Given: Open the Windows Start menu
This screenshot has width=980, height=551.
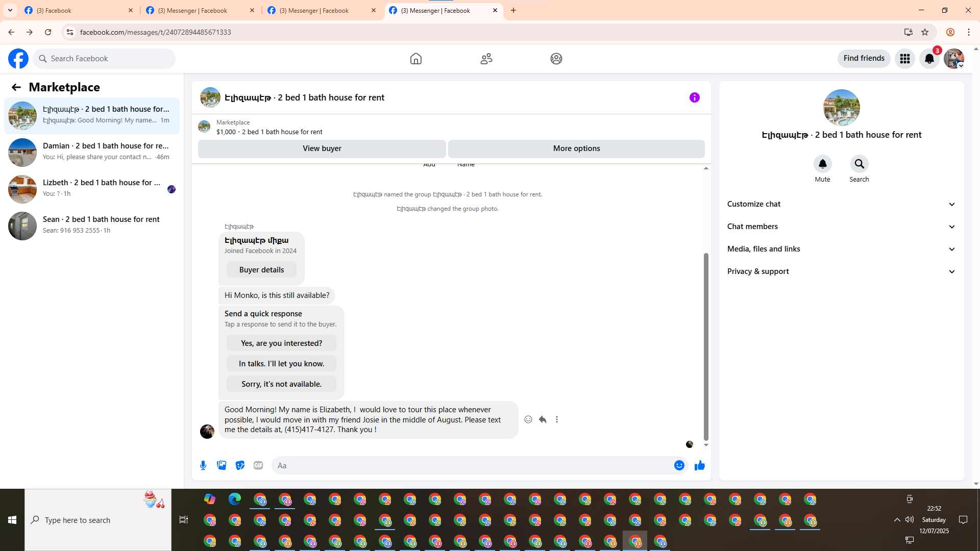Looking at the screenshot, I should coord(12,520).
